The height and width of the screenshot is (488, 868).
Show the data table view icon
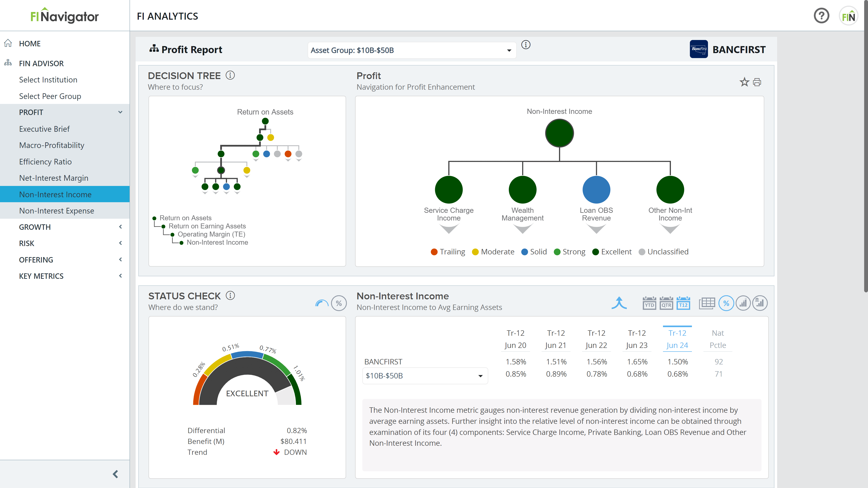pyautogui.click(x=707, y=303)
